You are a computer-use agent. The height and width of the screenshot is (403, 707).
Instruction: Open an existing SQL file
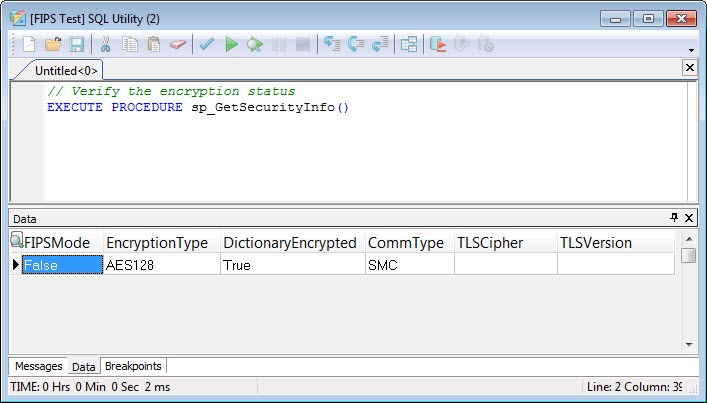(53, 44)
